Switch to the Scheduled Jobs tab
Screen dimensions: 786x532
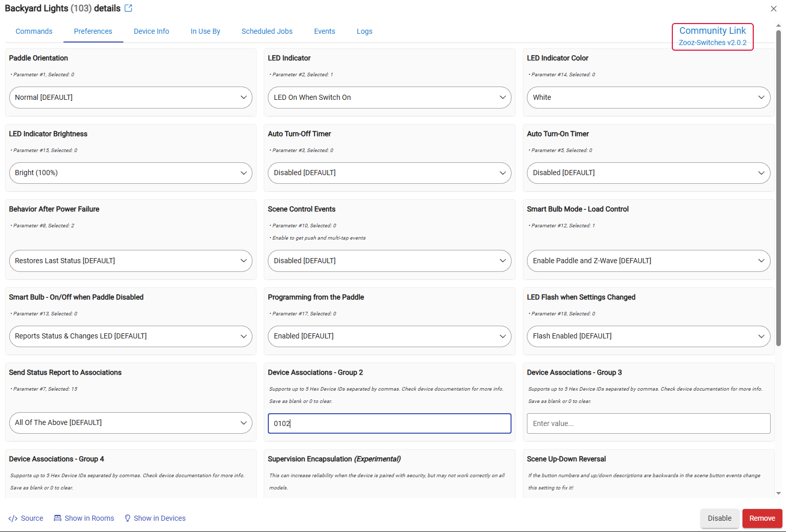[267, 31]
